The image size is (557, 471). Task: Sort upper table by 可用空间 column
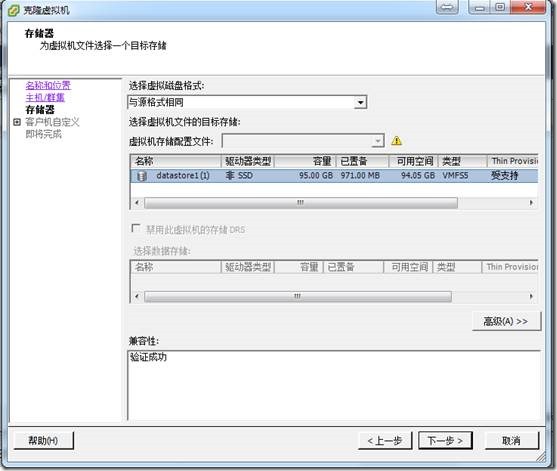414,161
